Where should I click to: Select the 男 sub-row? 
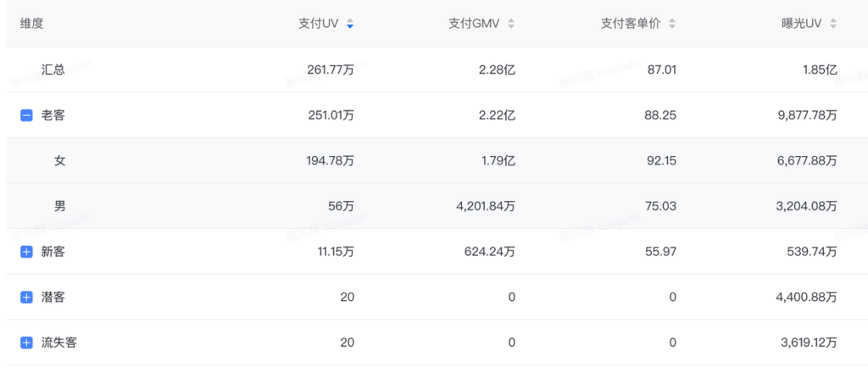click(59, 206)
